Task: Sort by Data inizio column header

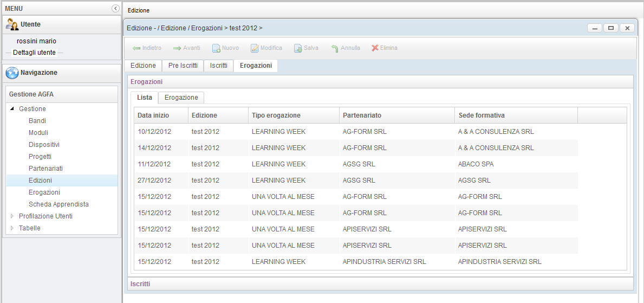Action: pos(153,115)
